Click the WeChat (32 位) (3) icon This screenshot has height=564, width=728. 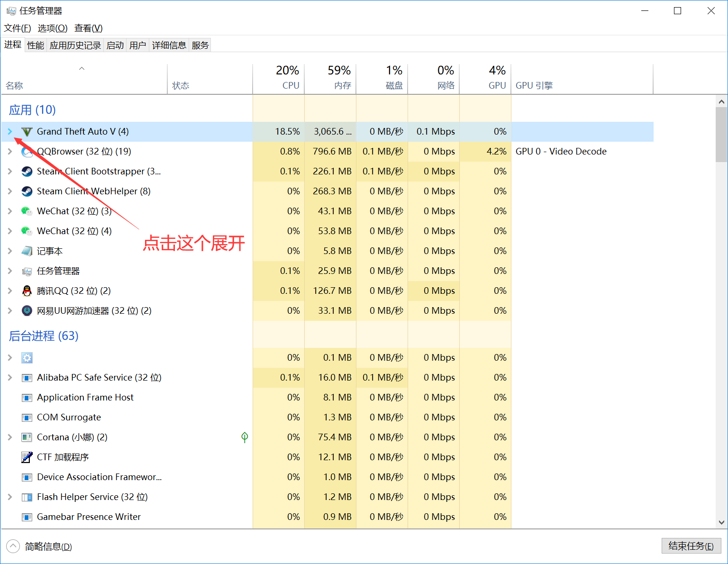point(27,211)
